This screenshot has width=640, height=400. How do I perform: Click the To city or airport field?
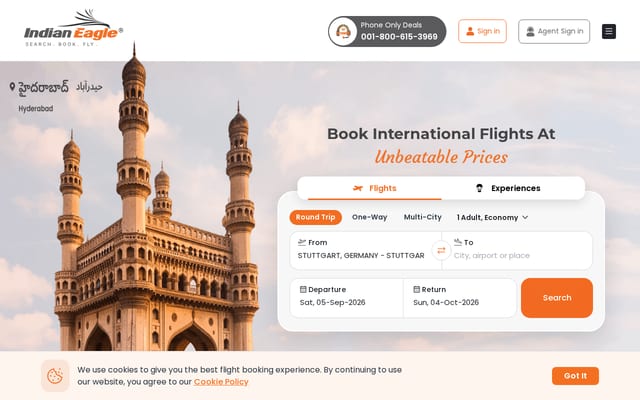click(x=517, y=251)
